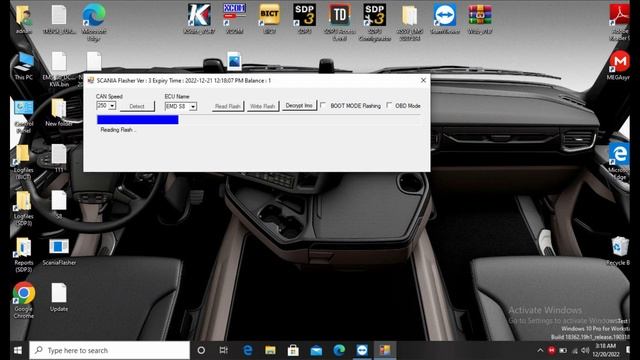Viewport: 640px width, 360px height.
Task: Open Google Chrome from the desktop
Action: click(24, 300)
